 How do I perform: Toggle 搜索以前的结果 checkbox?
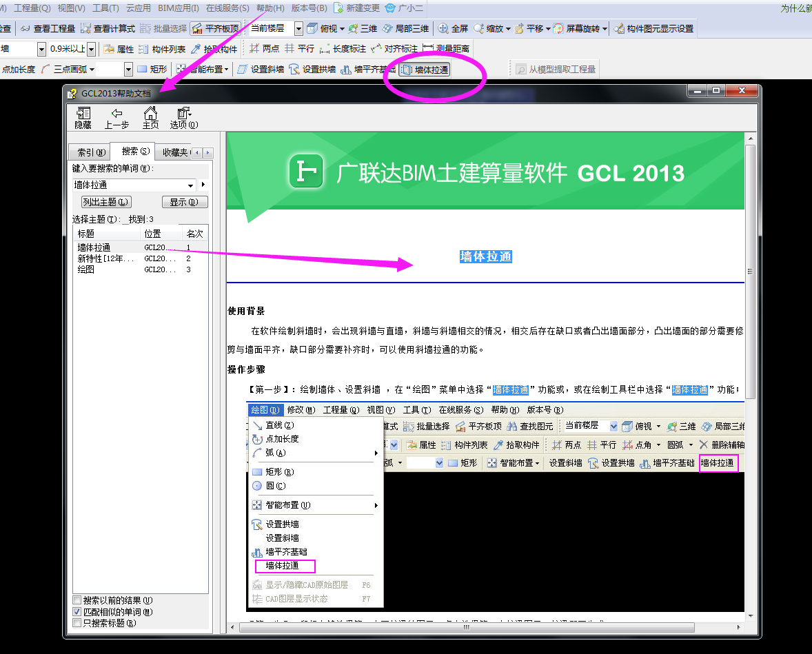point(77,600)
